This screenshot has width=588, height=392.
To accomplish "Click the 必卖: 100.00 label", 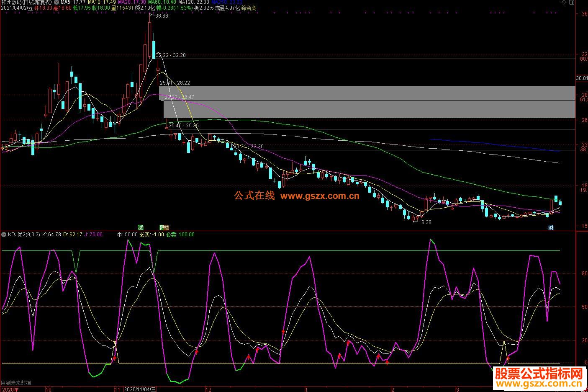I will pyautogui.click(x=180, y=235).
